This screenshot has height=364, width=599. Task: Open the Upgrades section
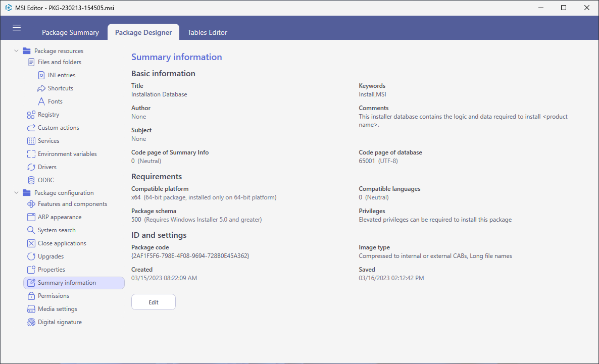click(x=51, y=256)
